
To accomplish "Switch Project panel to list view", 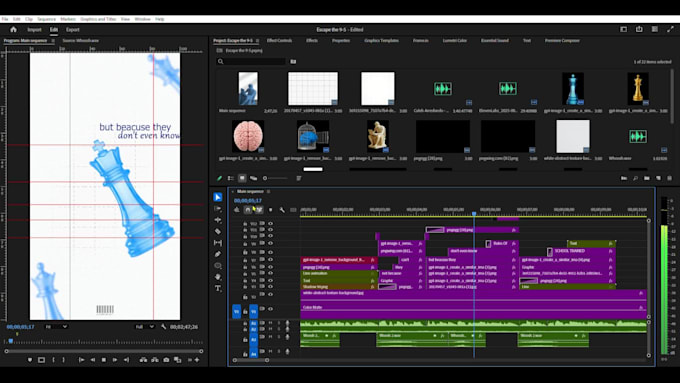I will [x=231, y=178].
